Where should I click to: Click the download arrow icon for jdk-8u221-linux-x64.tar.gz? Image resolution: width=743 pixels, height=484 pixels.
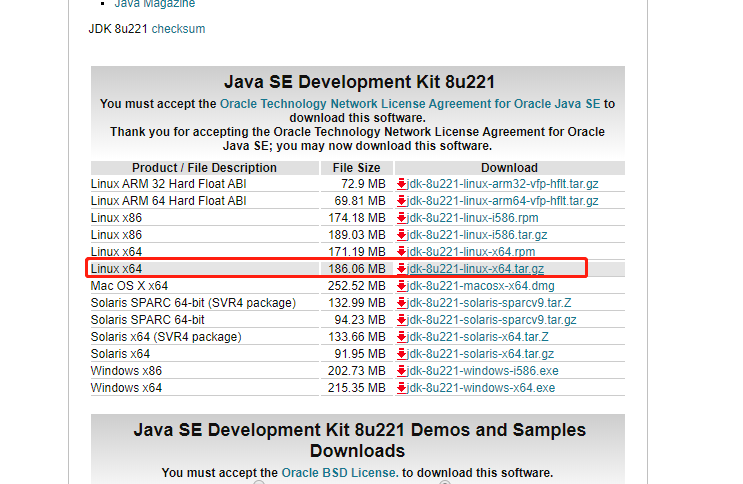coord(402,269)
